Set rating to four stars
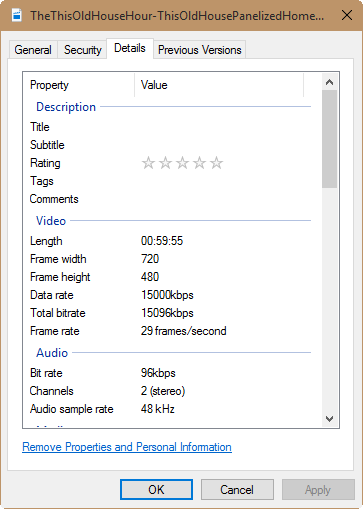This screenshot has width=363, height=509. [x=199, y=163]
